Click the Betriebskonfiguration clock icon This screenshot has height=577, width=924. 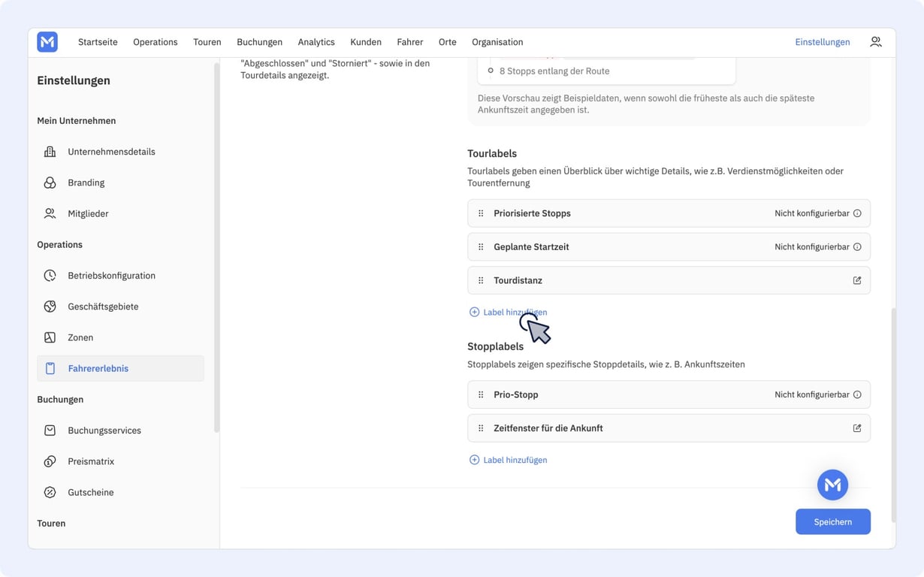pos(50,276)
